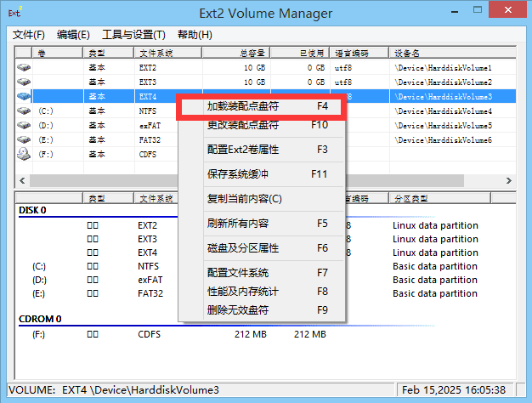Click the left arrow of the horizontal scrollbar

point(22,180)
